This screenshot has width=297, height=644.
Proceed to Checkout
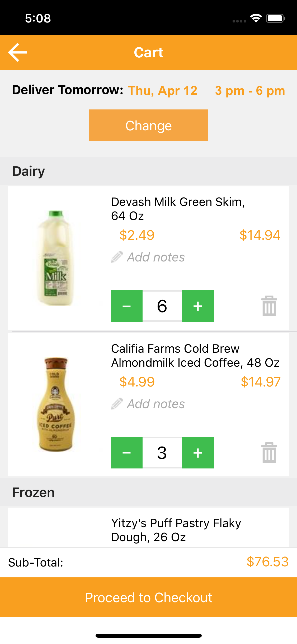149,597
